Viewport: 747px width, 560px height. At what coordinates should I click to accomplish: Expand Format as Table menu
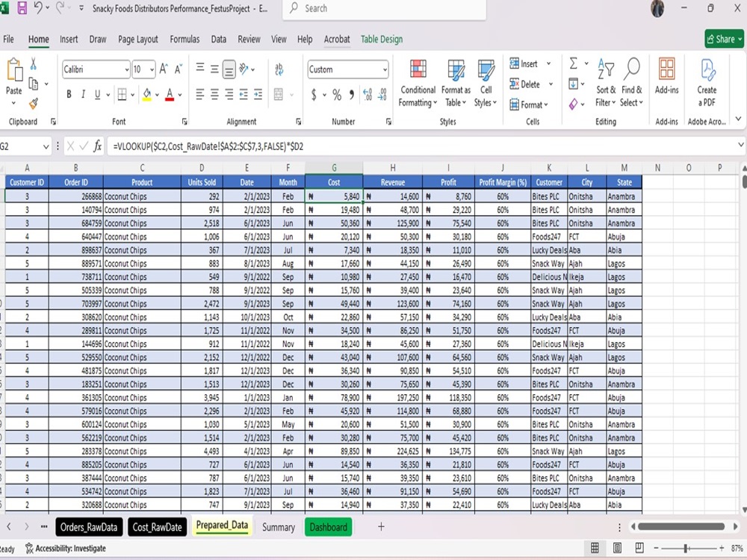[456, 96]
